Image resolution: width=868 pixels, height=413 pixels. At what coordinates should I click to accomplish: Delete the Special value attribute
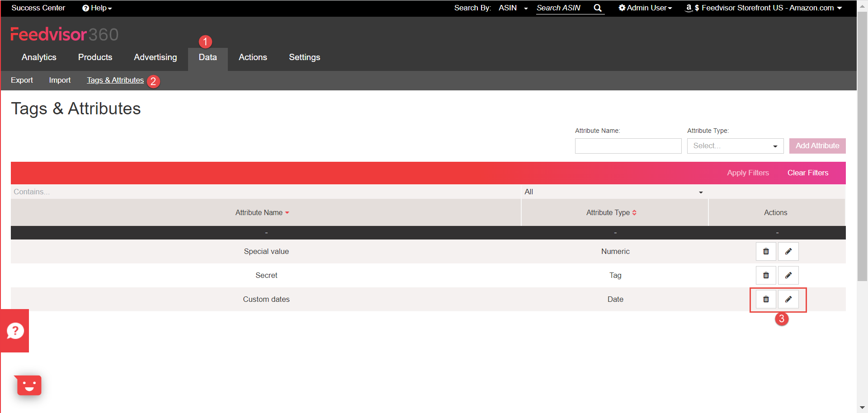766,252
